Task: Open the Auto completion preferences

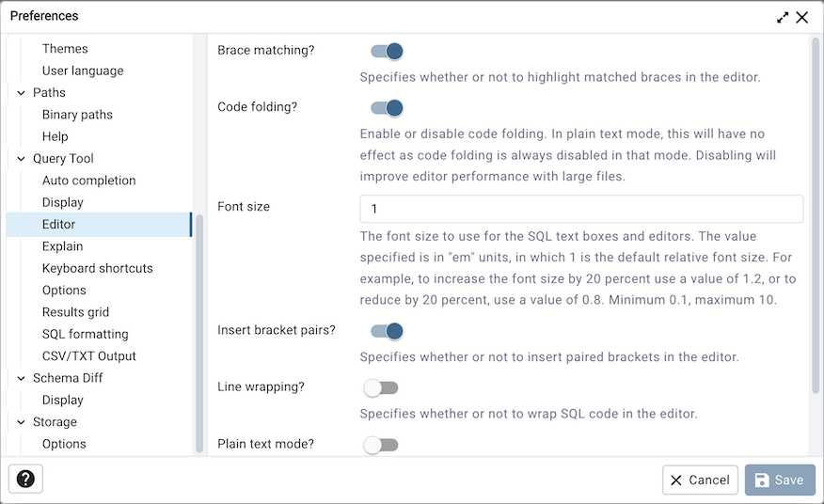Action: click(x=88, y=181)
